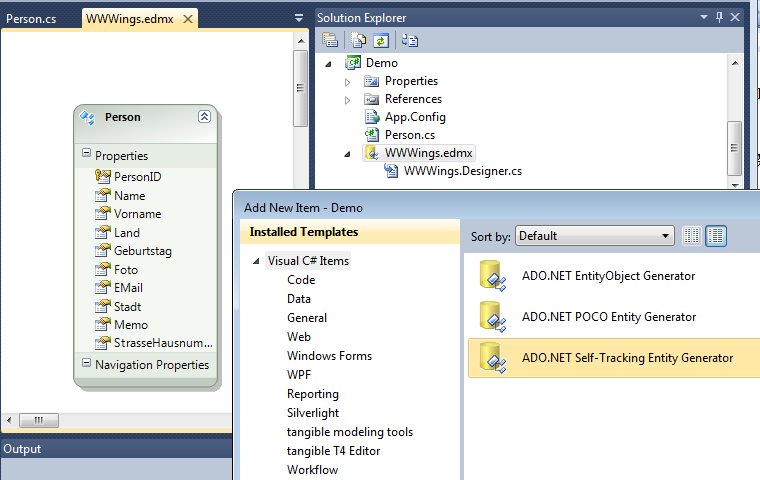Expand the Navigation Properties section
The image size is (760, 480).
click(x=86, y=364)
